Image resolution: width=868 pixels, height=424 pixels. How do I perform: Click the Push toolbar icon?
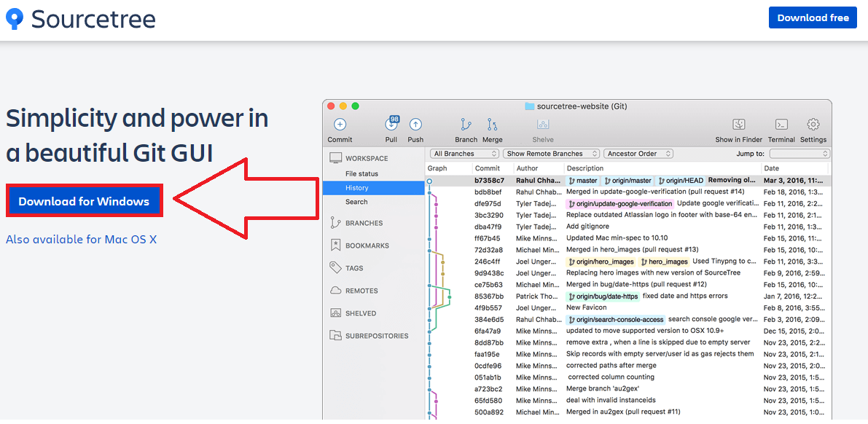coord(415,125)
